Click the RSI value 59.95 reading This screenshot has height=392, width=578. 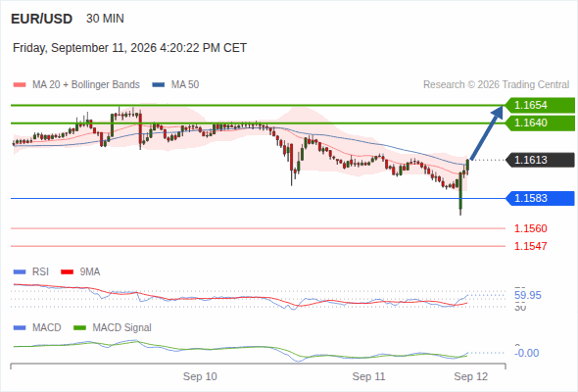pyautogui.click(x=528, y=295)
